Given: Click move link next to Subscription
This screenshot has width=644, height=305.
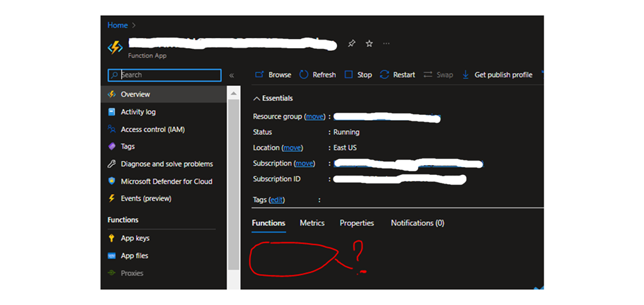Looking at the screenshot, I should 304,163.
